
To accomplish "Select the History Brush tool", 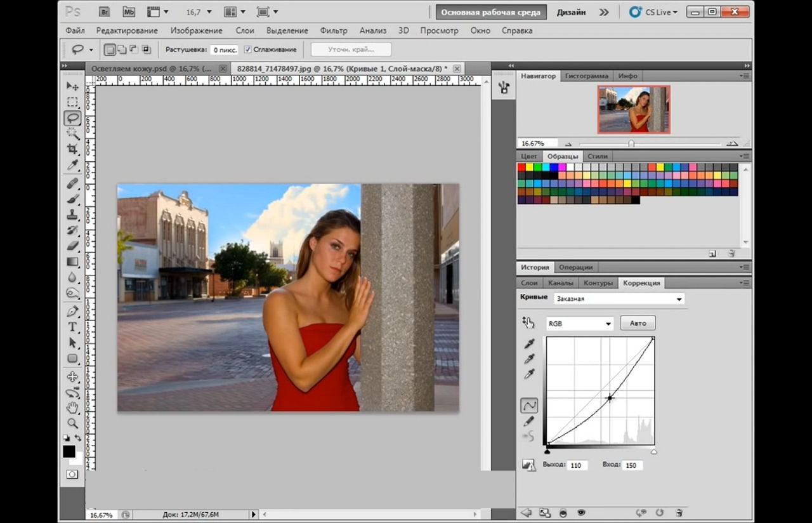I will [72, 230].
